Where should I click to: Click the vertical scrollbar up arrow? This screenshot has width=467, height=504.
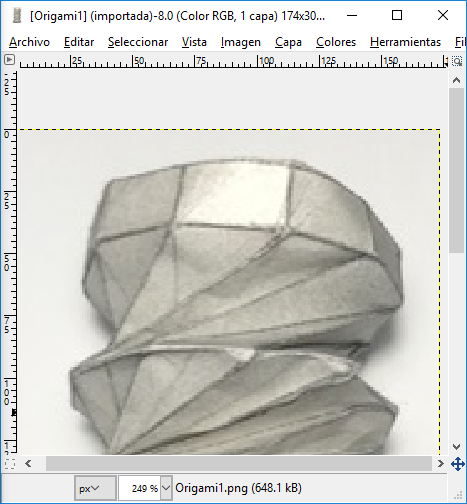click(457, 80)
